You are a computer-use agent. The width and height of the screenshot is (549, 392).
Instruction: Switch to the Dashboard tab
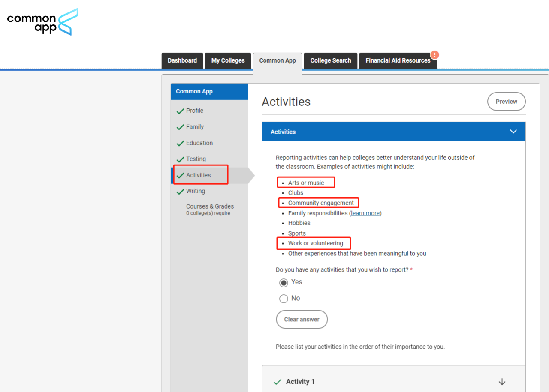click(182, 60)
